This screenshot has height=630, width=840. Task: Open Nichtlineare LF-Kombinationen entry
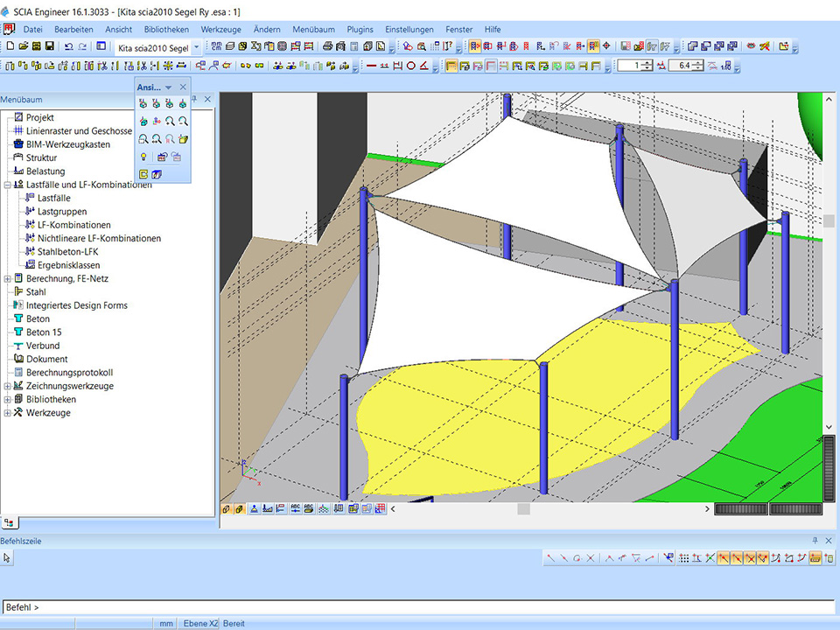99,238
